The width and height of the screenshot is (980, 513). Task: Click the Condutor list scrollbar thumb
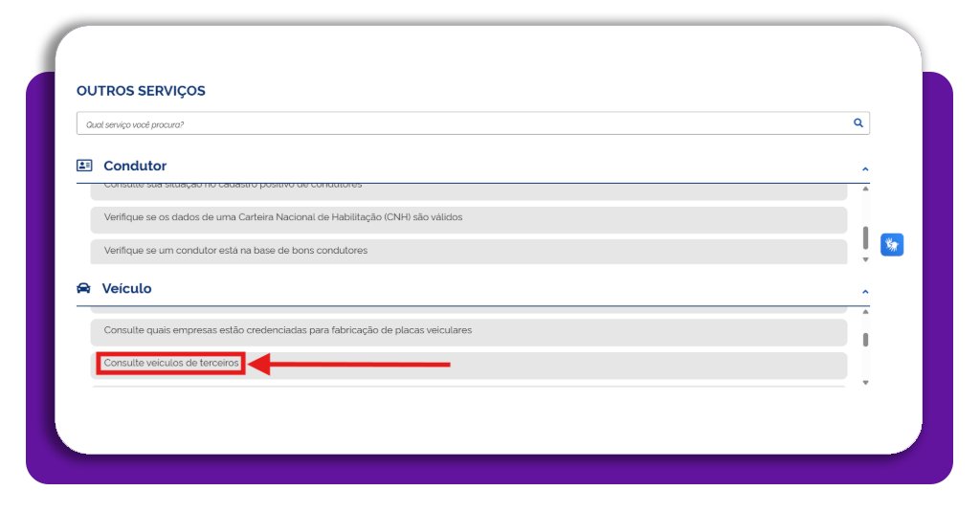click(865, 237)
